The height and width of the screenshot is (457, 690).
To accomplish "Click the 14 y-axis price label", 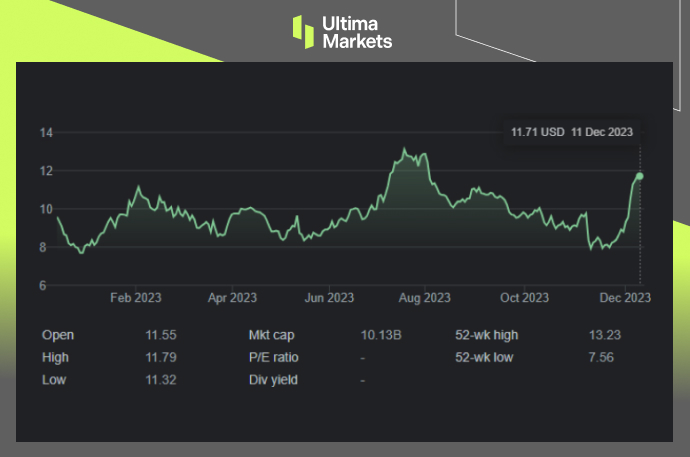I will (46, 133).
